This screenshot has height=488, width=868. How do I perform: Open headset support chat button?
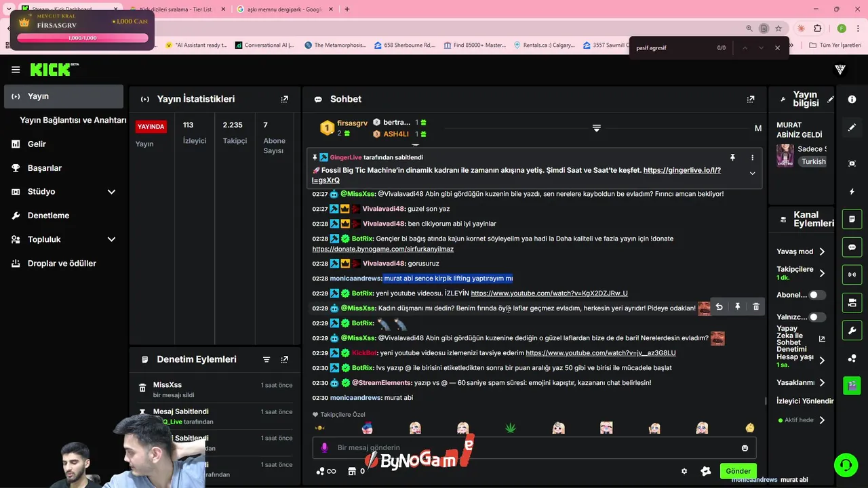(846, 465)
